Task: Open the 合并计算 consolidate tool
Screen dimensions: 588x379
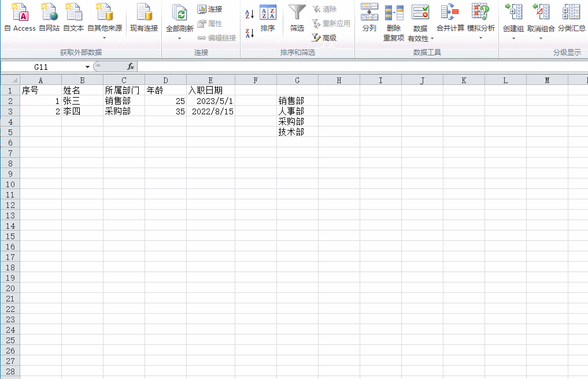Action: (450, 17)
